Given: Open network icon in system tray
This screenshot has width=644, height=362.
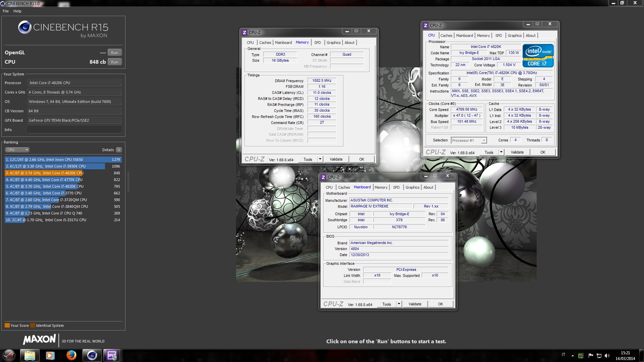Looking at the screenshot, I should 599,356.
